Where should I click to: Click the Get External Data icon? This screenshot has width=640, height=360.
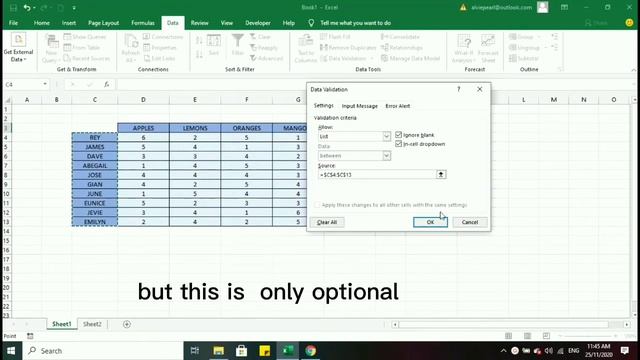(x=18, y=40)
